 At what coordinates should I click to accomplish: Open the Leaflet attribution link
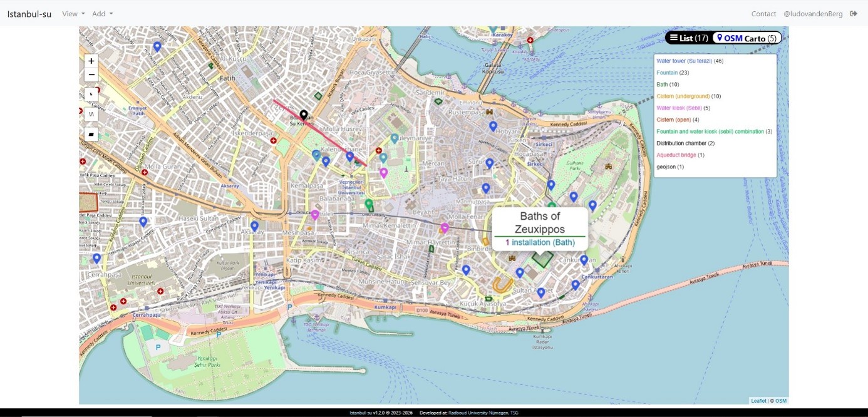pyautogui.click(x=758, y=401)
